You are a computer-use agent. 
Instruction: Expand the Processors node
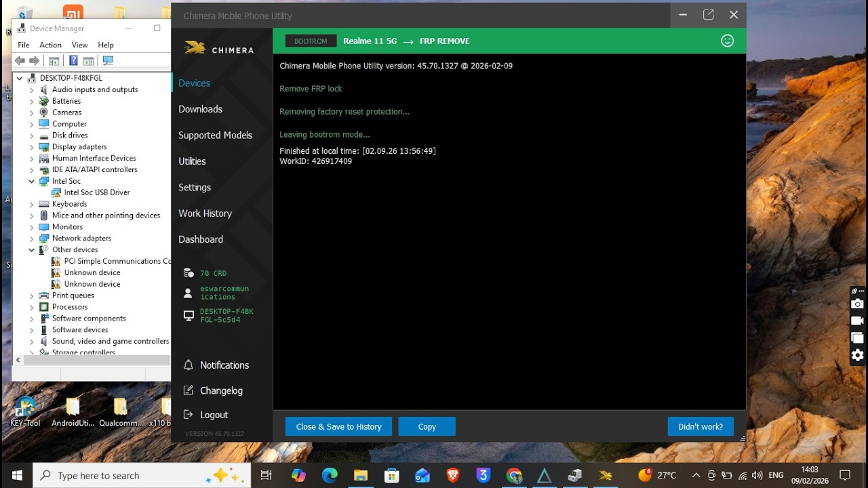(32, 306)
